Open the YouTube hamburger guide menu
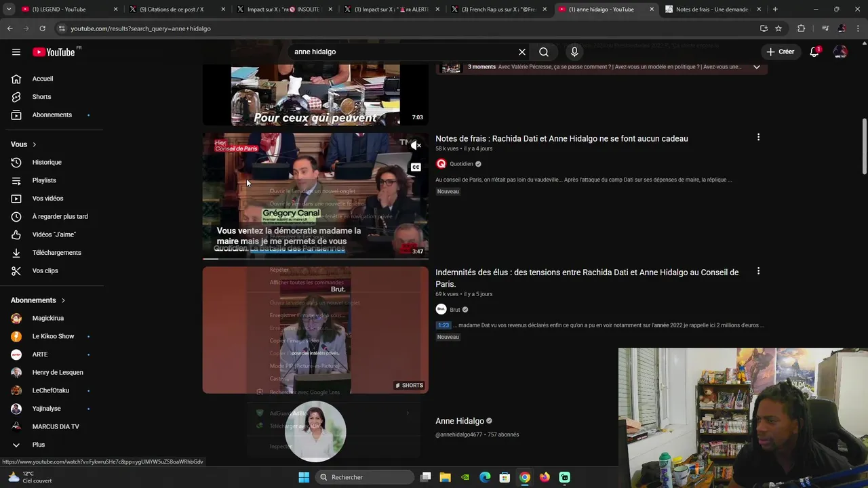868x488 pixels. 16,52
